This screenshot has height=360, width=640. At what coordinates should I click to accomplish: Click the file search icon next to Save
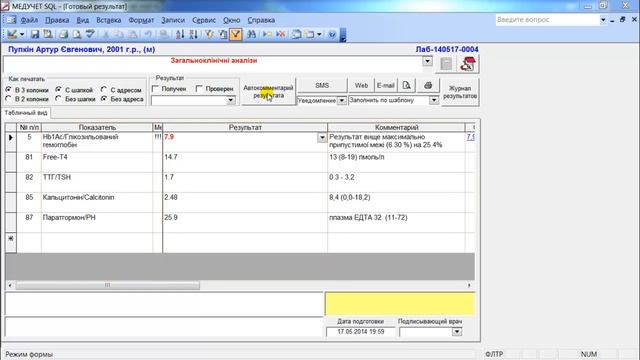[48, 35]
